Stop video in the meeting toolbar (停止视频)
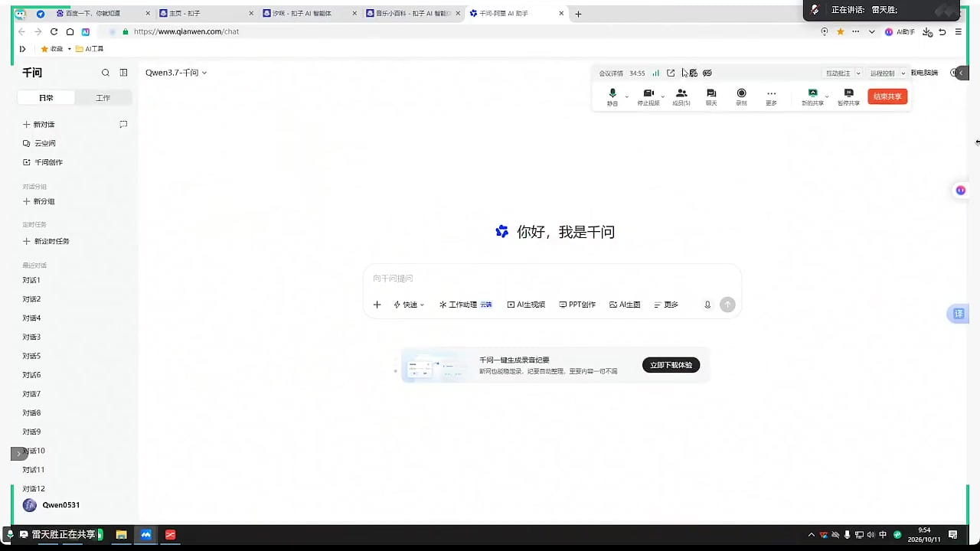The width and height of the screenshot is (980, 551). click(x=648, y=97)
